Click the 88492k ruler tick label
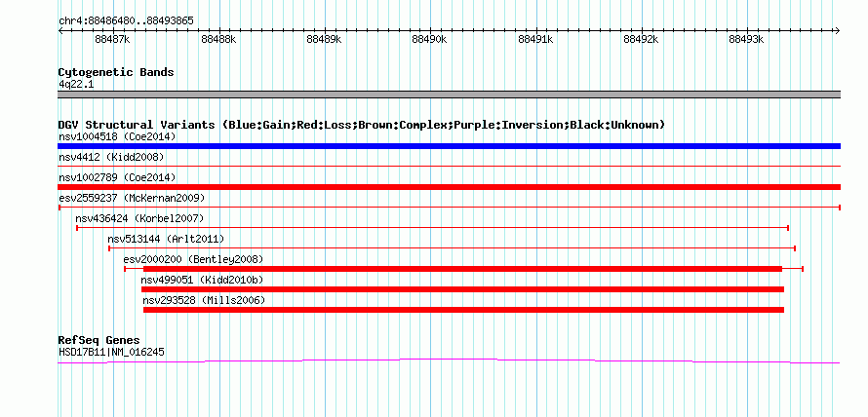868x417 pixels. [x=641, y=40]
